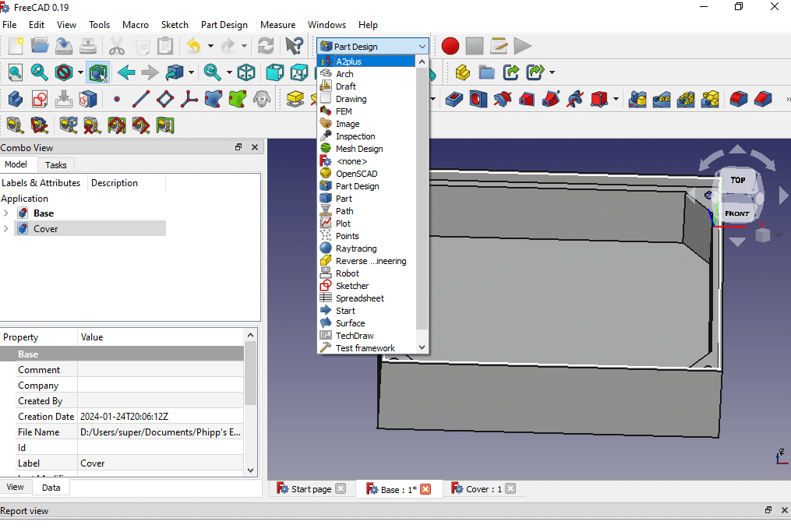Viewport: 791px width, 532px height.
Task: Select Sketcher workbench from list
Action: (x=366, y=286)
